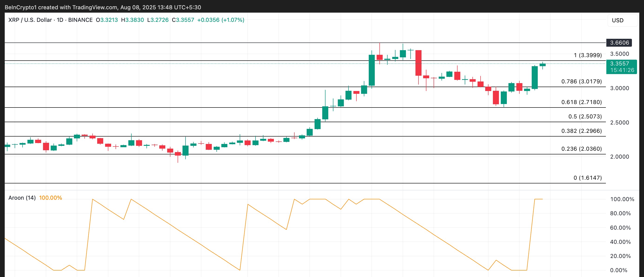Click the change value +0.0356 (+1.07%)
Screen dimensions: 644x277
tap(221, 20)
